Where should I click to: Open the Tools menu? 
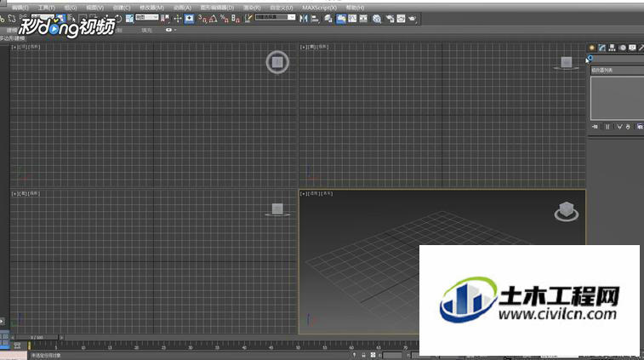click(x=47, y=8)
